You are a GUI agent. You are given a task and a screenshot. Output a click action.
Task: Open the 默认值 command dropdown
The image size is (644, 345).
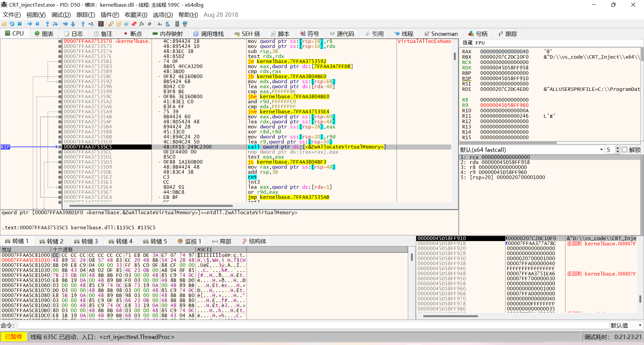[626, 326]
